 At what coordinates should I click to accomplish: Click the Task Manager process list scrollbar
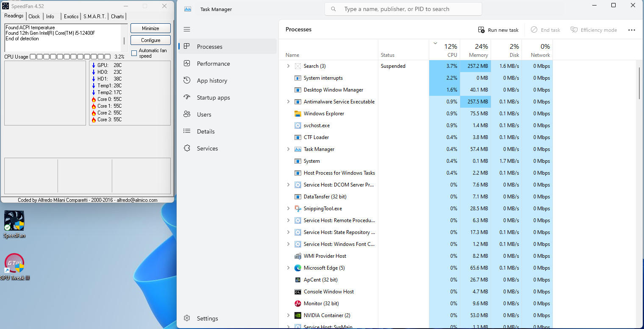639,83
